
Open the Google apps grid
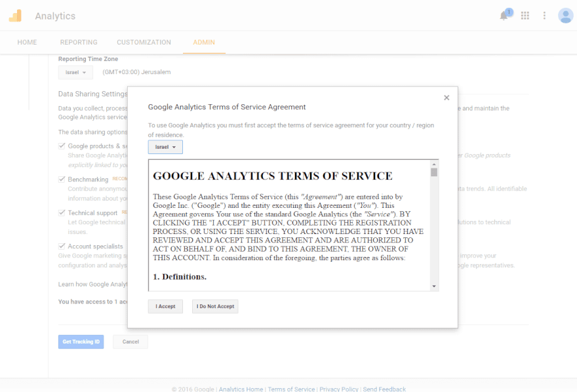(525, 16)
